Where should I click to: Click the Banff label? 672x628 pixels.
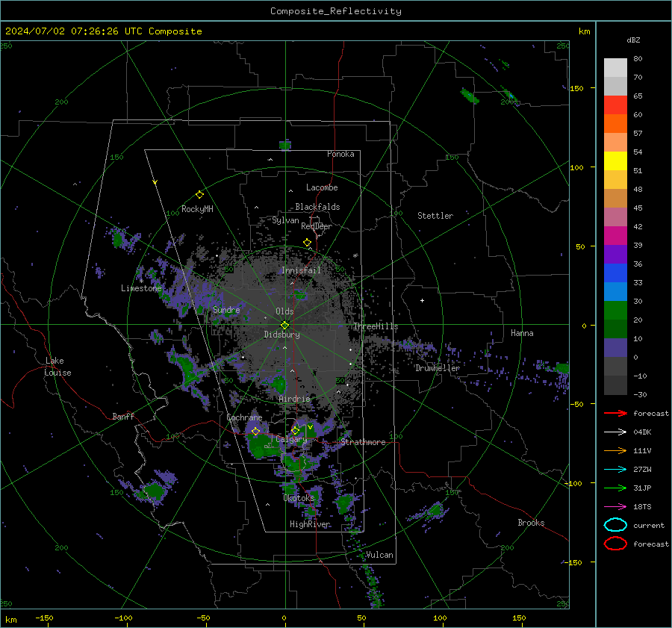click(x=123, y=416)
